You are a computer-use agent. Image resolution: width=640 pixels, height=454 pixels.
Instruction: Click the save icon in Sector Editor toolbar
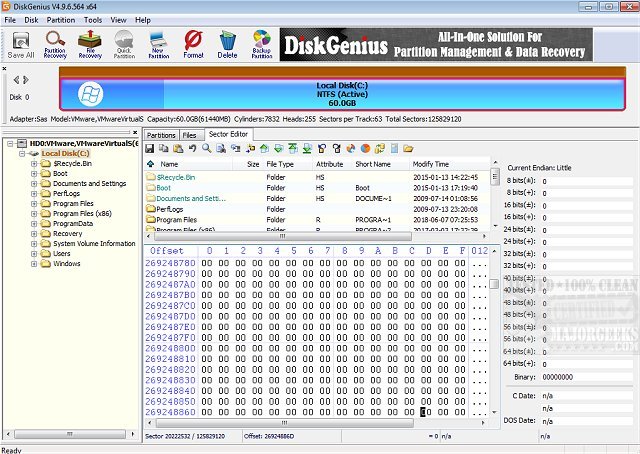[150, 149]
